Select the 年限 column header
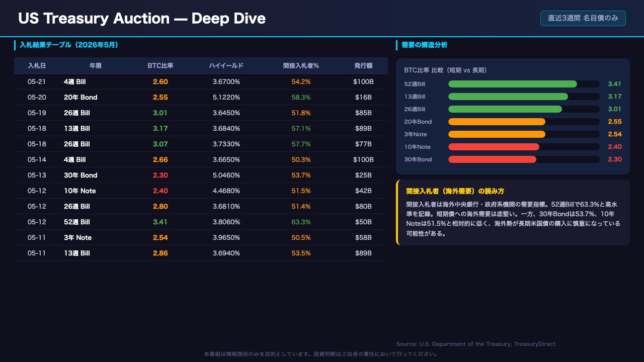 pos(96,66)
